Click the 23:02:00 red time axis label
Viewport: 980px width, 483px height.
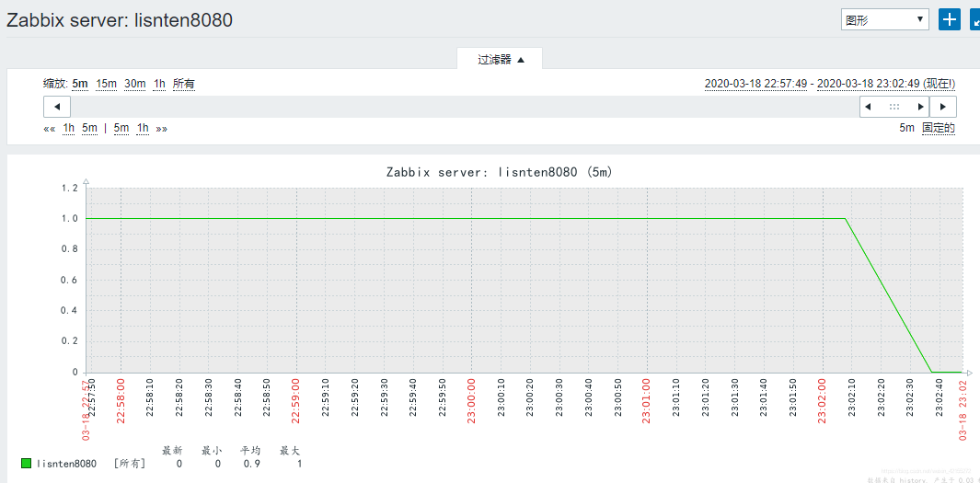(823, 400)
